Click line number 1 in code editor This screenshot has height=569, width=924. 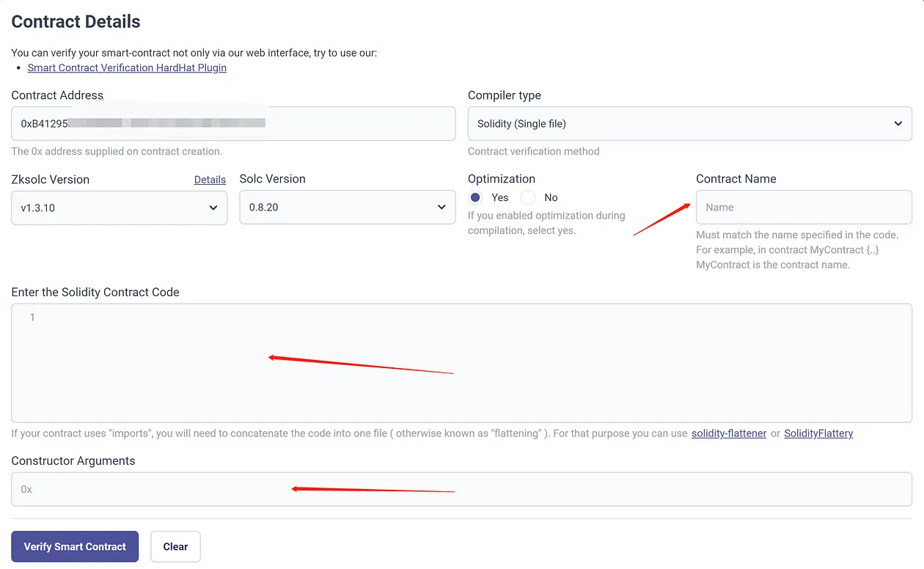click(x=32, y=317)
